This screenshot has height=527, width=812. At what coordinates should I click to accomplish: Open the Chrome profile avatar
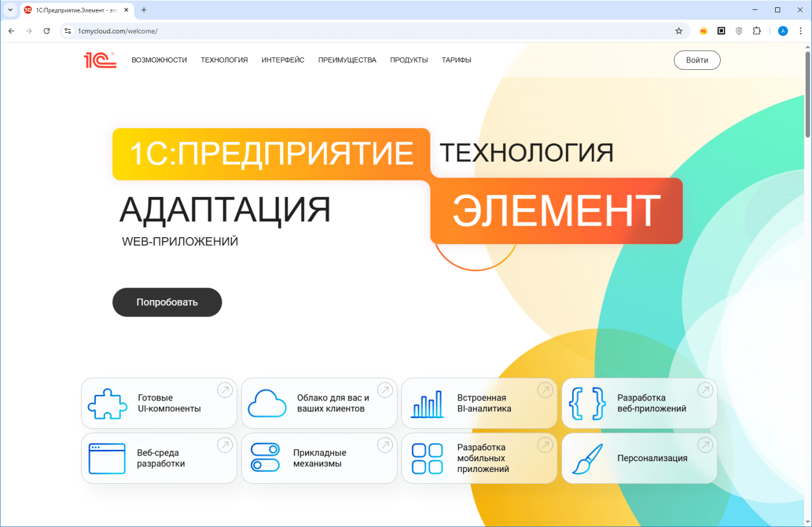pos(783,31)
